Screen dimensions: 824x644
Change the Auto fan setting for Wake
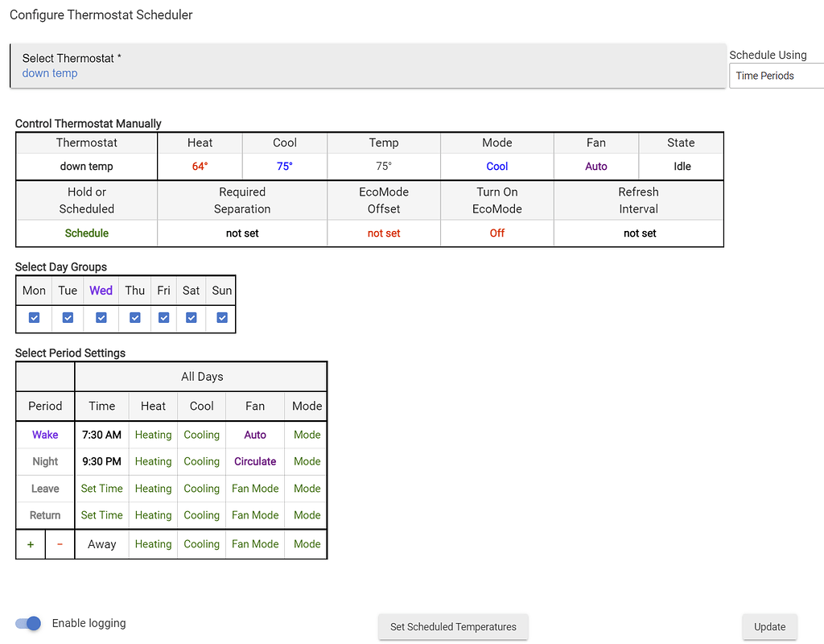point(254,435)
